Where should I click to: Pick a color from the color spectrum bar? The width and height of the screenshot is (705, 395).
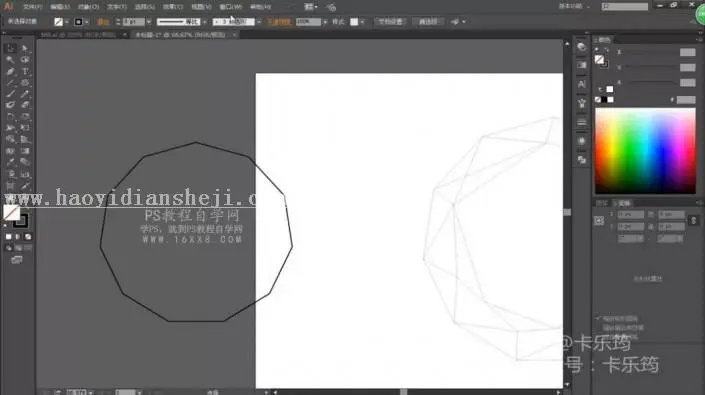[x=645, y=151]
